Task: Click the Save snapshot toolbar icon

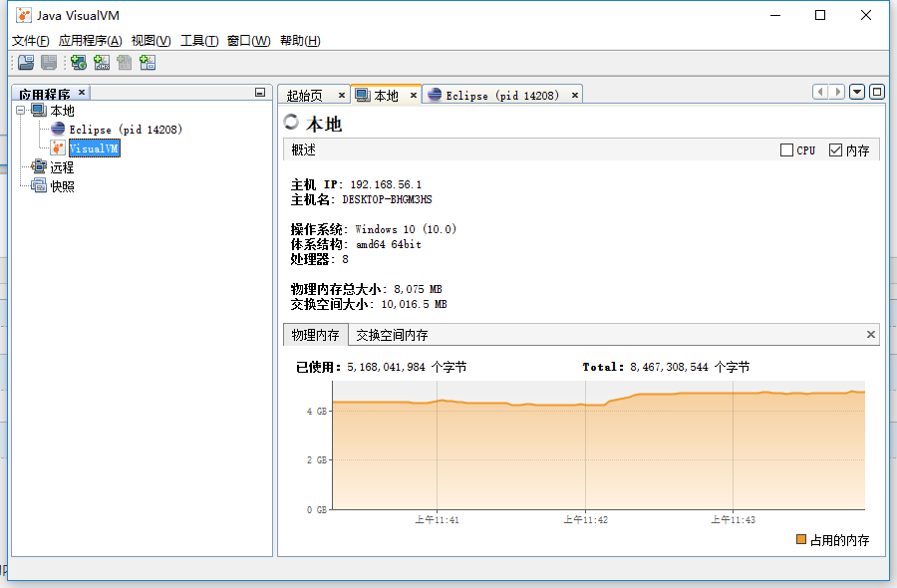Action: tap(49, 63)
